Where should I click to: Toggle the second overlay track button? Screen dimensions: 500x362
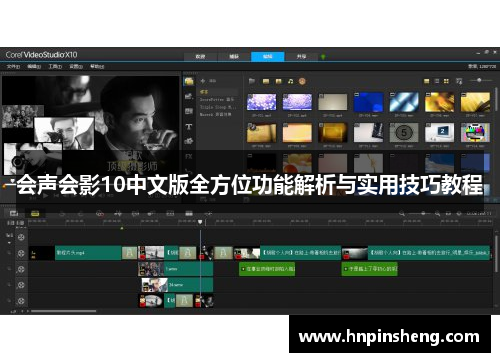(x=21, y=285)
